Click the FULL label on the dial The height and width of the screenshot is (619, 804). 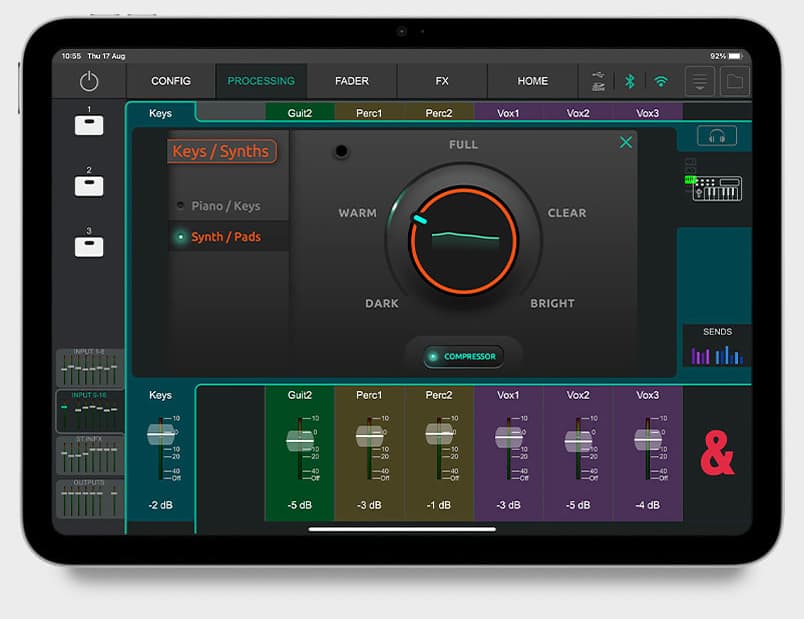coord(464,145)
